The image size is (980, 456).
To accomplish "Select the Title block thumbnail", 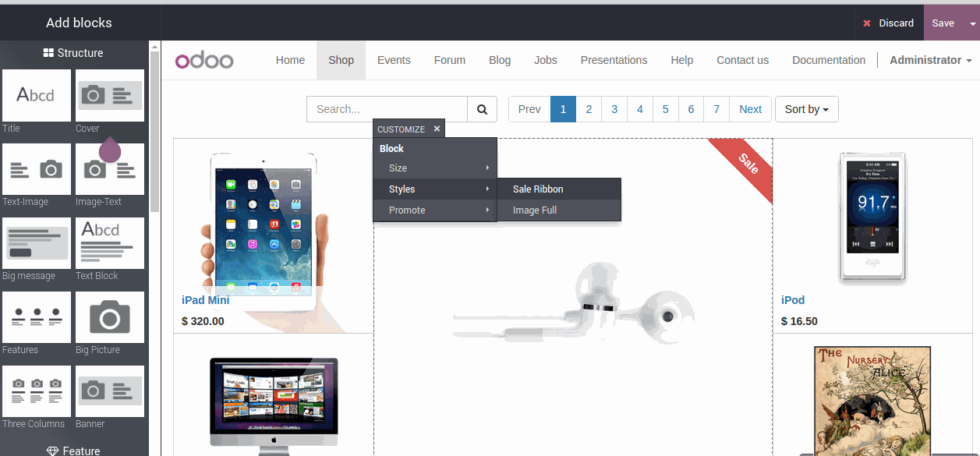I will point(37,96).
